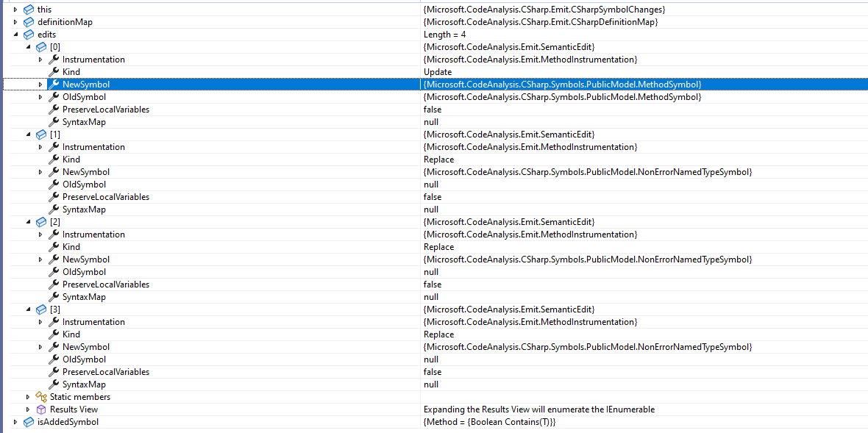868x433 pixels.
Task: Select the OldSymbol row under edits[2]
Action: click(x=85, y=271)
